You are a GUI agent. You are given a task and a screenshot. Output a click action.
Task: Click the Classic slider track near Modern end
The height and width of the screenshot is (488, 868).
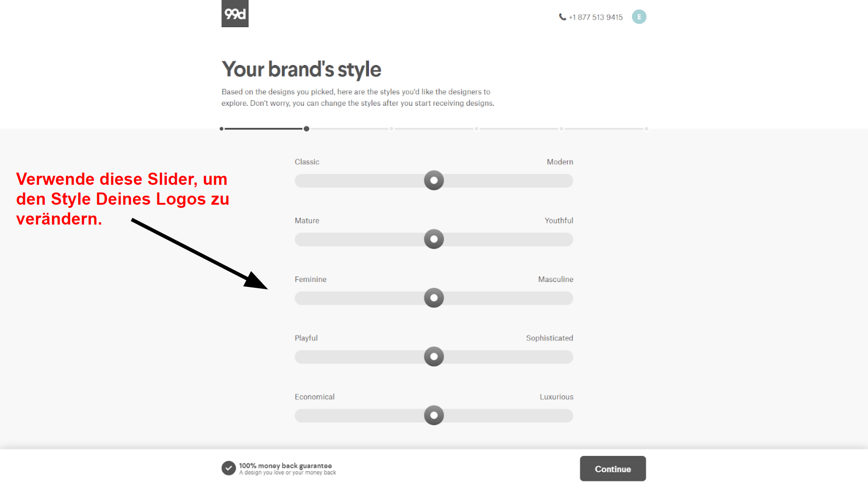(x=556, y=181)
